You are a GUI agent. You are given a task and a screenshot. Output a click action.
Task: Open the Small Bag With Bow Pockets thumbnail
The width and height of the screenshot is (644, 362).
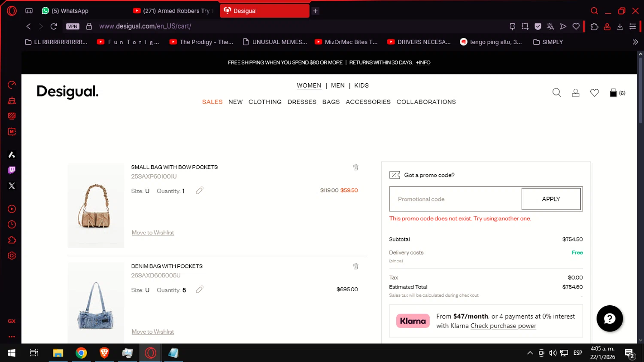click(96, 206)
